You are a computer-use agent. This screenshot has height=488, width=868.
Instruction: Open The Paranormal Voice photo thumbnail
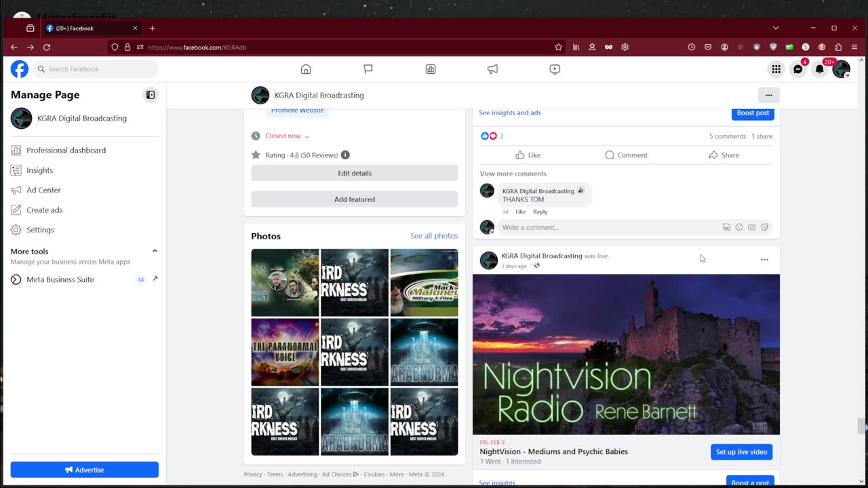[x=285, y=352]
